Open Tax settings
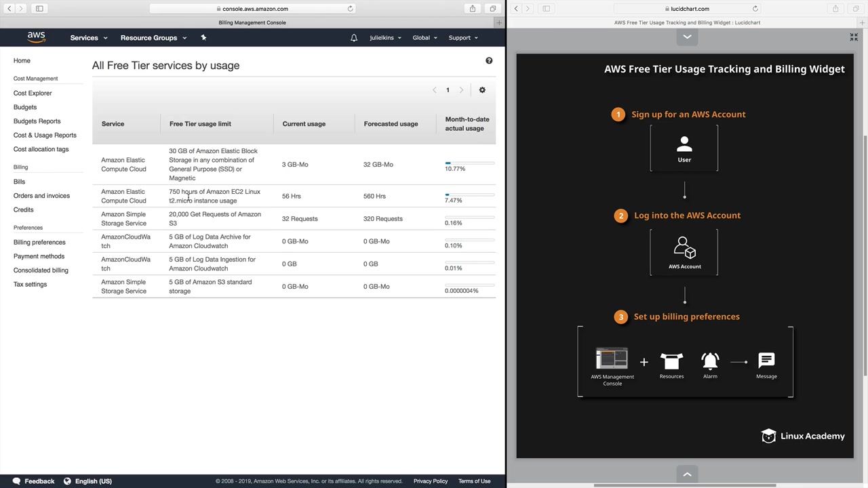Screen dimensions: 868x488 (x=30, y=285)
